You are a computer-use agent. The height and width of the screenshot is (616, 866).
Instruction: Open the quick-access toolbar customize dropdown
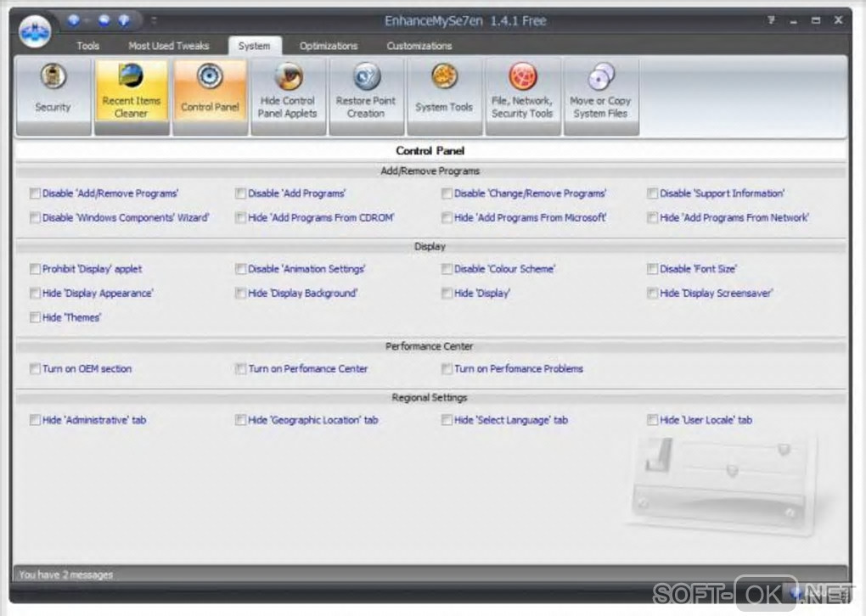[x=154, y=21]
